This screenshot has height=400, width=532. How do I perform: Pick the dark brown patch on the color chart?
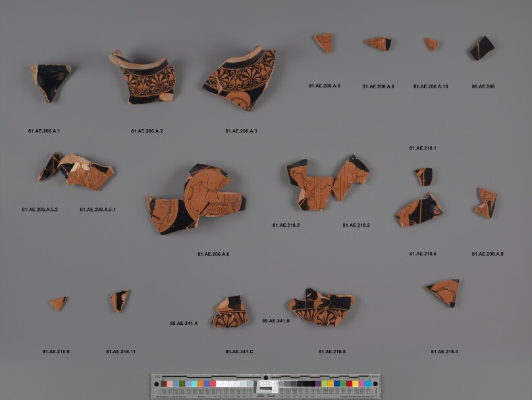[164, 384]
